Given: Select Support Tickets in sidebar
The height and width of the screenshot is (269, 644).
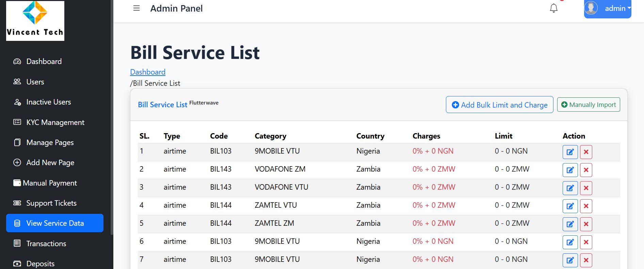Looking at the screenshot, I should (x=51, y=203).
